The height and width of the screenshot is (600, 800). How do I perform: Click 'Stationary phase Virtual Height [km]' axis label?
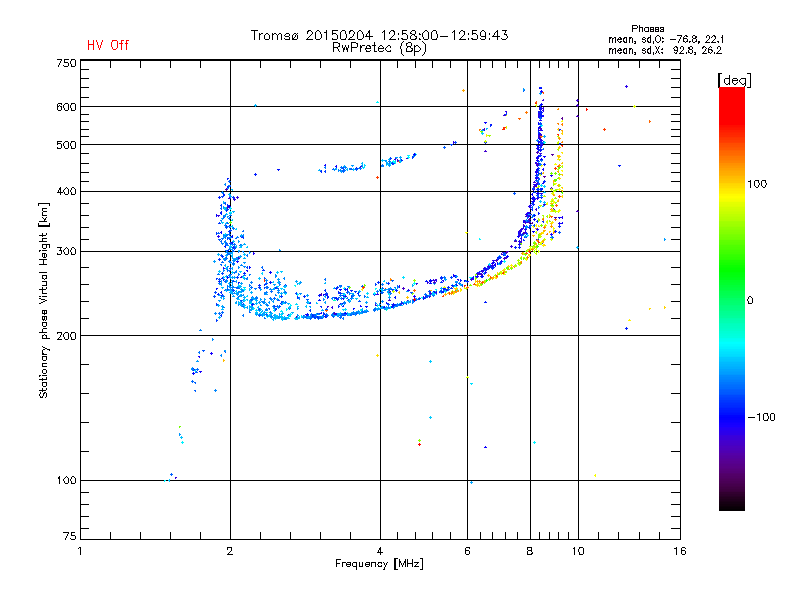pyautogui.click(x=43, y=300)
